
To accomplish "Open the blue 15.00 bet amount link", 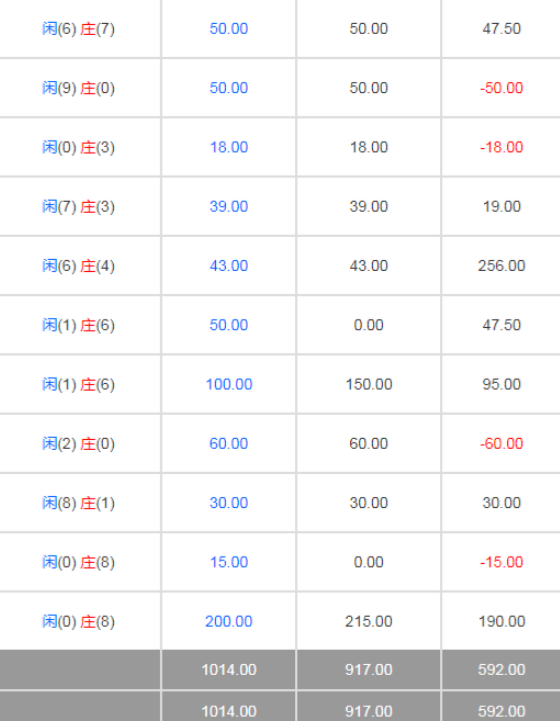I will tap(229, 562).
